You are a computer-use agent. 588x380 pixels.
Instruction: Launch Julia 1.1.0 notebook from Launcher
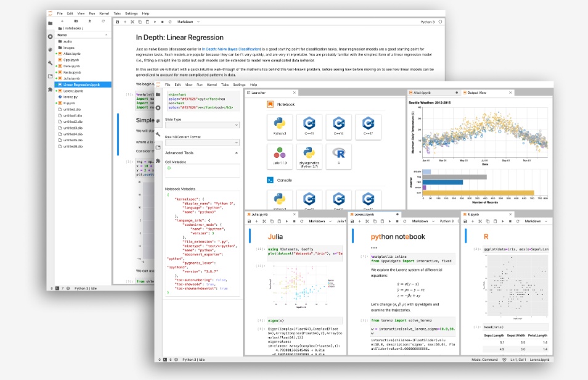[280, 156]
